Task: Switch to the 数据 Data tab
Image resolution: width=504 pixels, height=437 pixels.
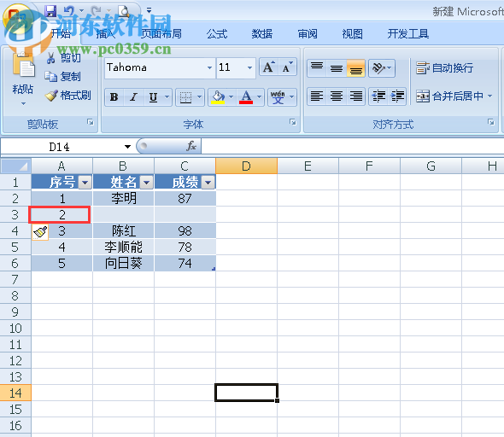Action: [x=262, y=34]
